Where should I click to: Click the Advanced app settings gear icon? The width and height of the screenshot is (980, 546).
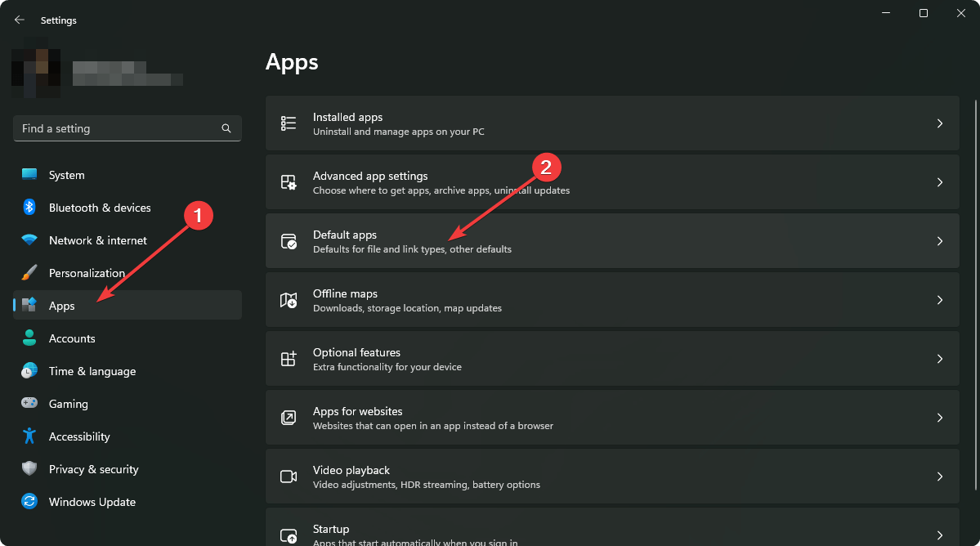tap(289, 181)
